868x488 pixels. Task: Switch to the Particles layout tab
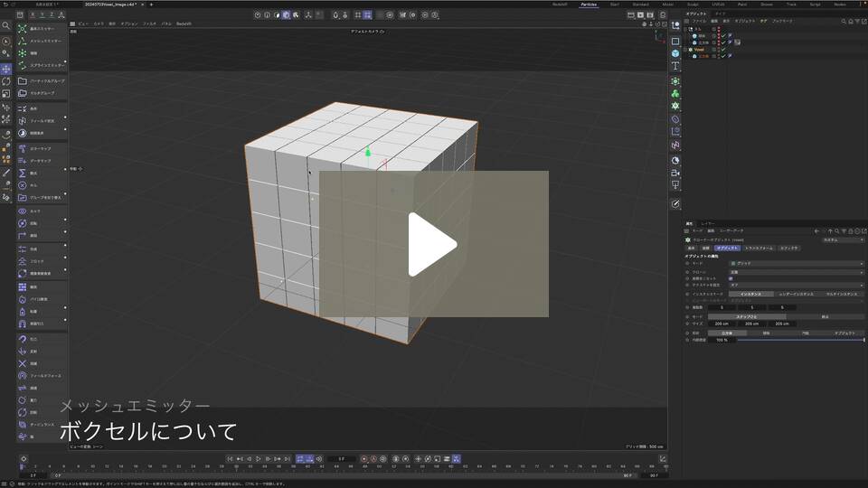point(589,5)
